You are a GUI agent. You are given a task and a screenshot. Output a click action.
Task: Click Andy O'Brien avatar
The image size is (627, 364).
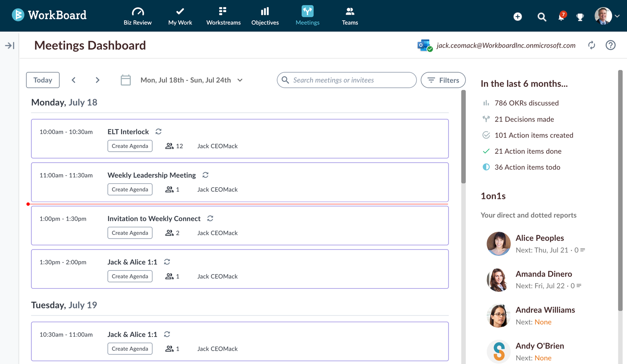(x=499, y=351)
